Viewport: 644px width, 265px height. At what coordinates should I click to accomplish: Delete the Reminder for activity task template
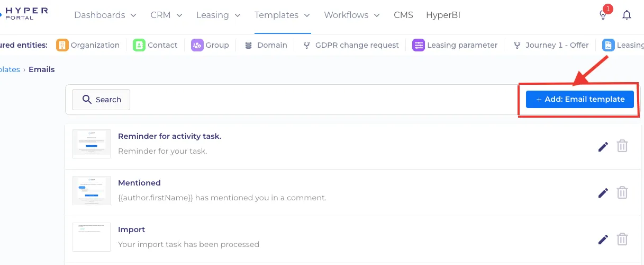[622, 146]
